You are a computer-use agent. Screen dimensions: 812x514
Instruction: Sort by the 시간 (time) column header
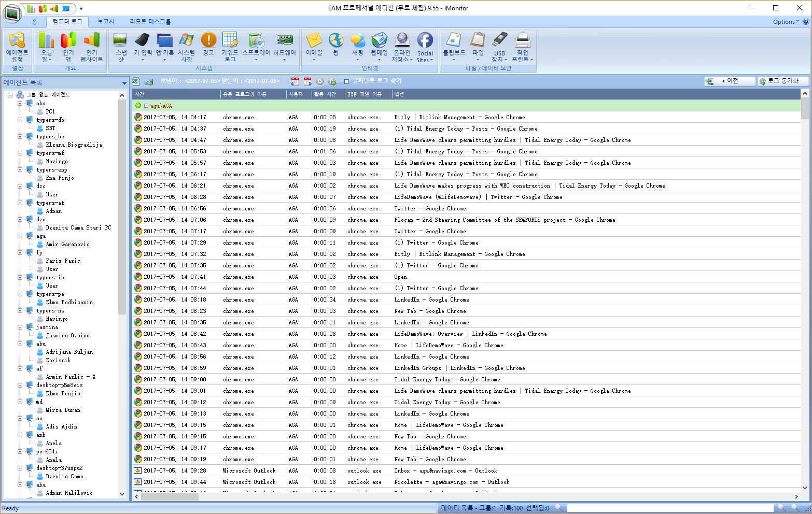pos(176,94)
